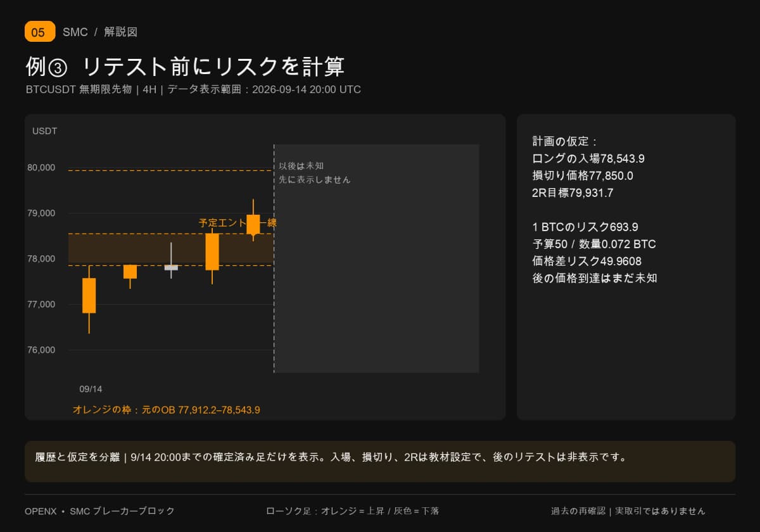Click the subtitle starting 'BTCUSDT 無期限先物'
The height and width of the screenshot is (532, 760).
193,89
